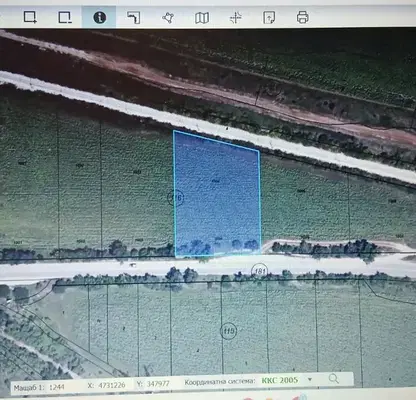Click the Мащаб scale value 1244
416x400 pixels.
pos(57,387)
